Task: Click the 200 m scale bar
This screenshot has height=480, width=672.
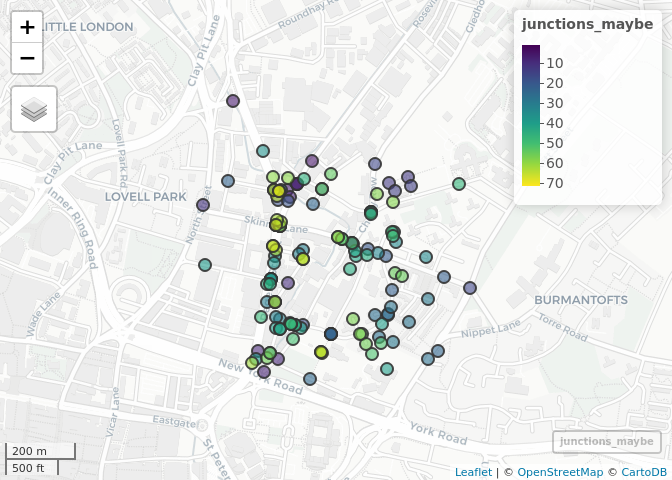Action: tap(40, 451)
